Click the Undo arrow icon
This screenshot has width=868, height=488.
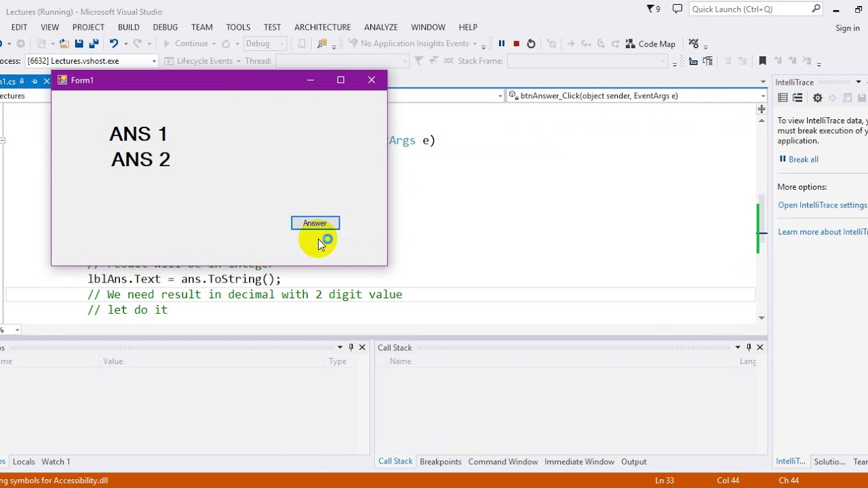pos(113,43)
